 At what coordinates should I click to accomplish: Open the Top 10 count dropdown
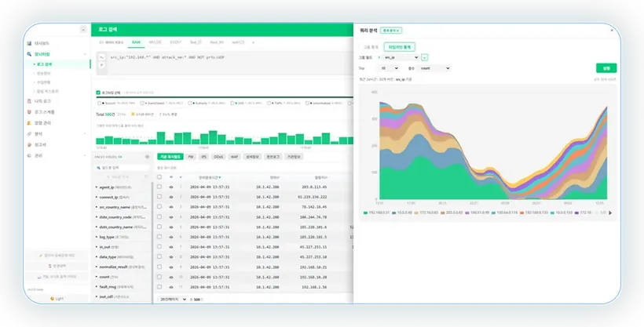tap(387, 68)
